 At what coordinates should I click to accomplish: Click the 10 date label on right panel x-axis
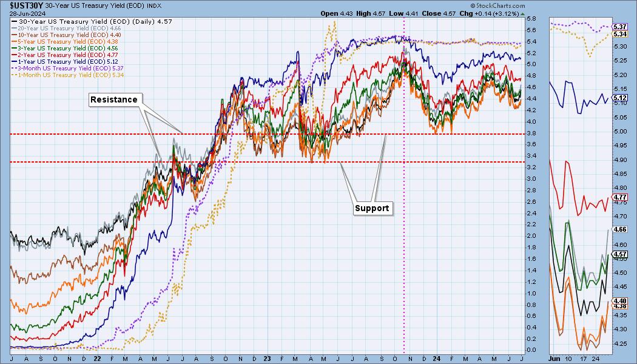tap(568, 359)
